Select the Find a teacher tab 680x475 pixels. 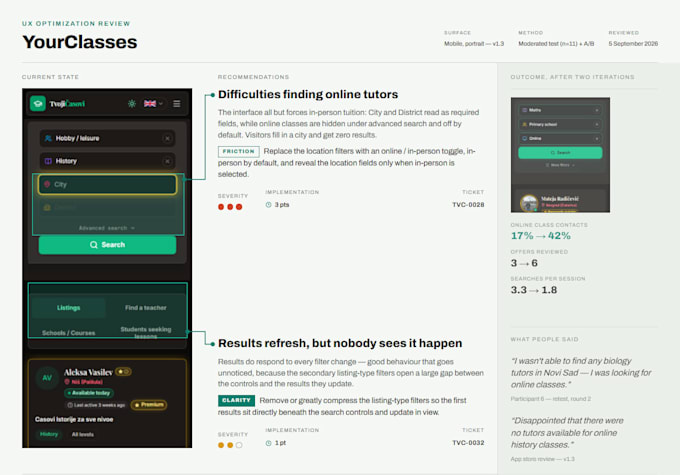pos(146,308)
